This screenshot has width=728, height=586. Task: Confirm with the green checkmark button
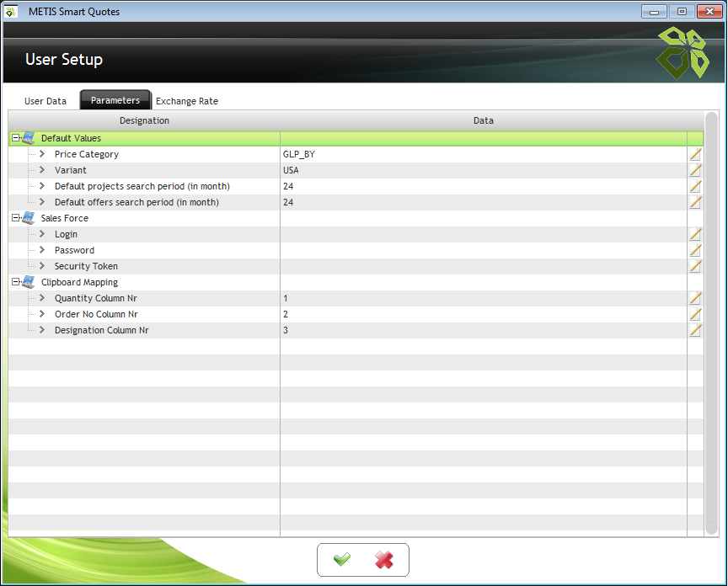[342, 560]
